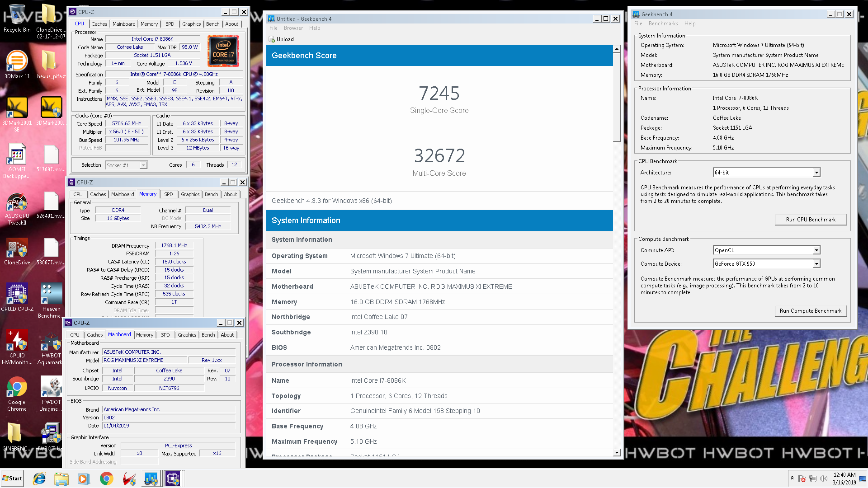The height and width of the screenshot is (488, 868).
Task: Switch to the SPD tab in the top CPU-Z window
Action: [170, 24]
